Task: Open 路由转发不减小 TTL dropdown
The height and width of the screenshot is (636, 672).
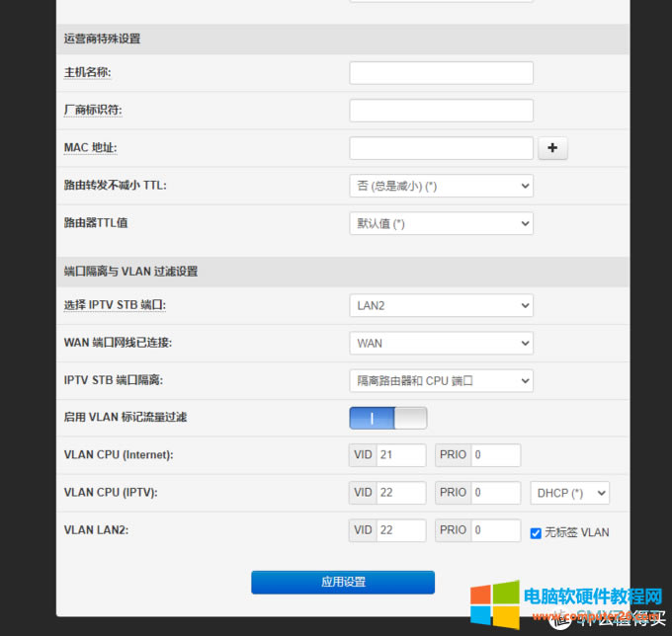Action: click(441, 186)
